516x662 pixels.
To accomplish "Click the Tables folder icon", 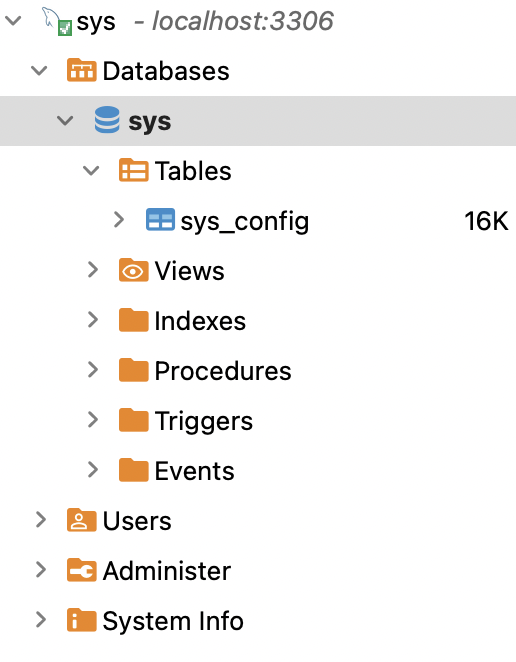I will 133,170.
